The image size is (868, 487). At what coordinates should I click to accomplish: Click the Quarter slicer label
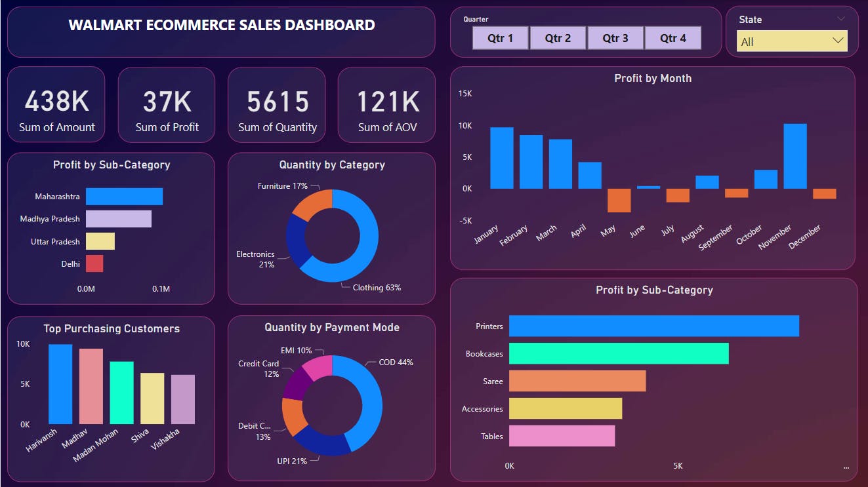476,19
